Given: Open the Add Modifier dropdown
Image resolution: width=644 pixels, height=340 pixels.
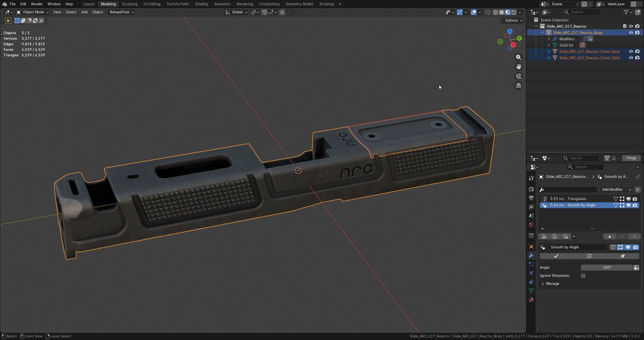Looking at the screenshot, I should (616, 189).
